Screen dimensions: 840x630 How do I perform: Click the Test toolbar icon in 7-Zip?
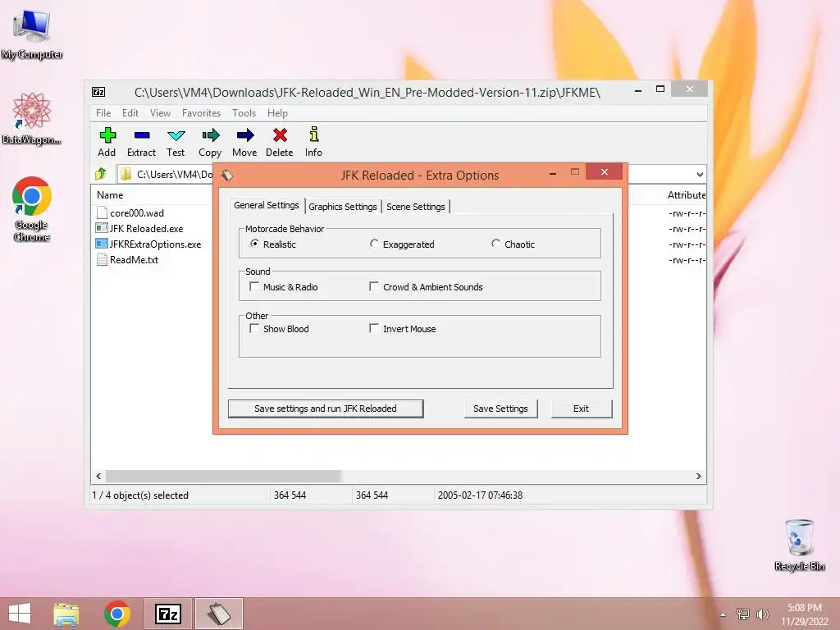(176, 135)
